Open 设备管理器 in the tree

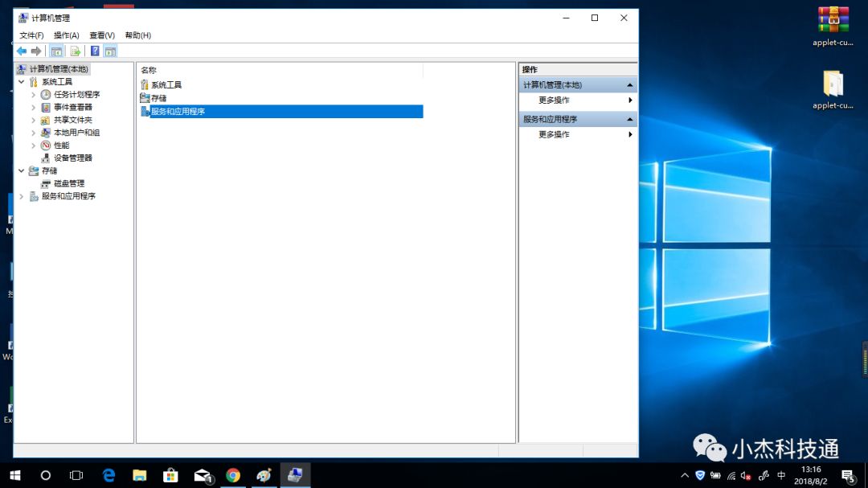[72, 158]
